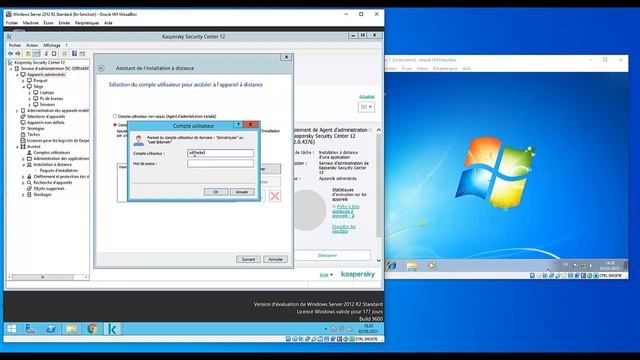Click the task pane scroll-down arrow
Viewport: 640px width, 360px height.
[379, 260]
